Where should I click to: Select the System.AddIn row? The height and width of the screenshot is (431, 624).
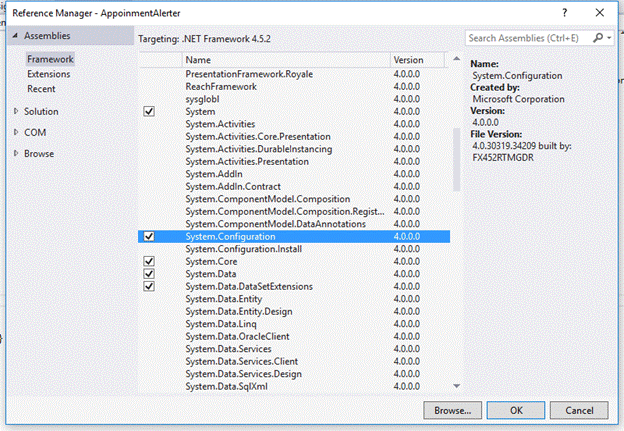point(294,174)
